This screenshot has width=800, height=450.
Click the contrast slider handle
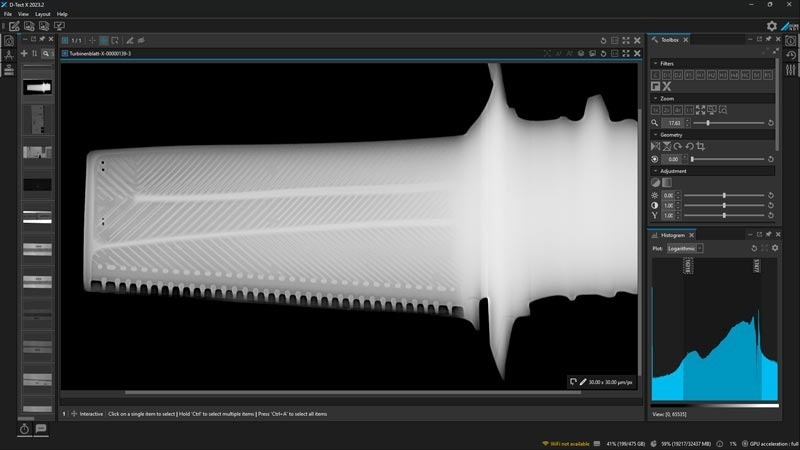click(724, 206)
